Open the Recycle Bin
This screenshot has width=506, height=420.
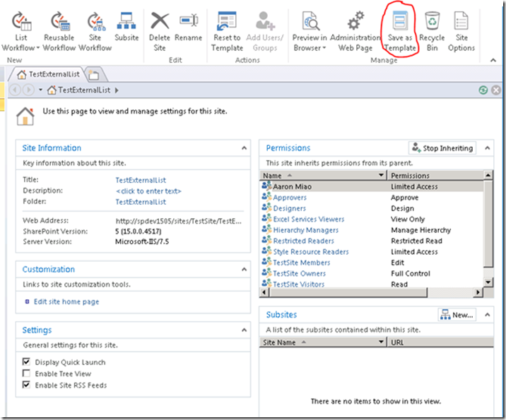pyautogui.click(x=432, y=32)
